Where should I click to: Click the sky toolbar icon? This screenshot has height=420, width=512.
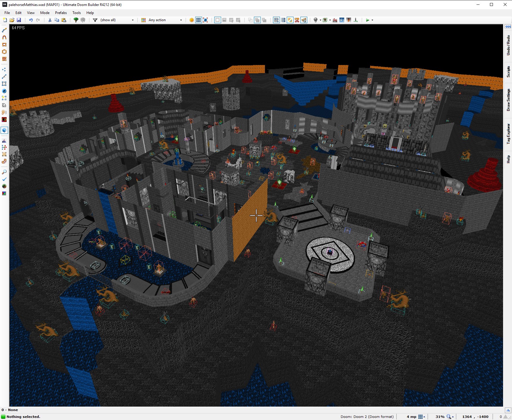pos(342,20)
